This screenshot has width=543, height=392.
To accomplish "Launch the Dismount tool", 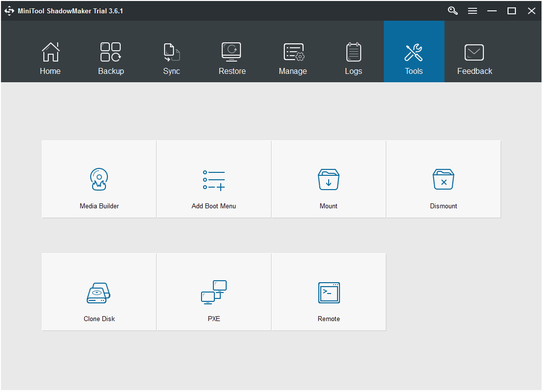I will click(443, 179).
